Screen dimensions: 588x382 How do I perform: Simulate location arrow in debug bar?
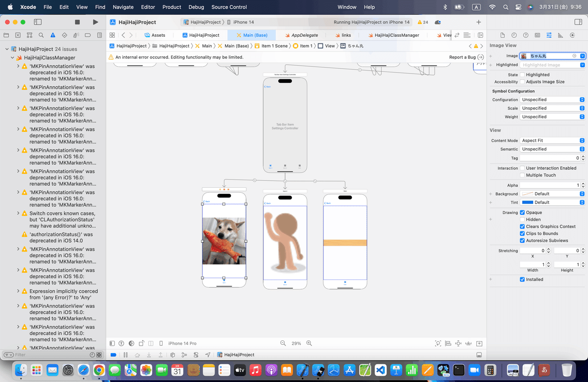[x=208, y=355]
